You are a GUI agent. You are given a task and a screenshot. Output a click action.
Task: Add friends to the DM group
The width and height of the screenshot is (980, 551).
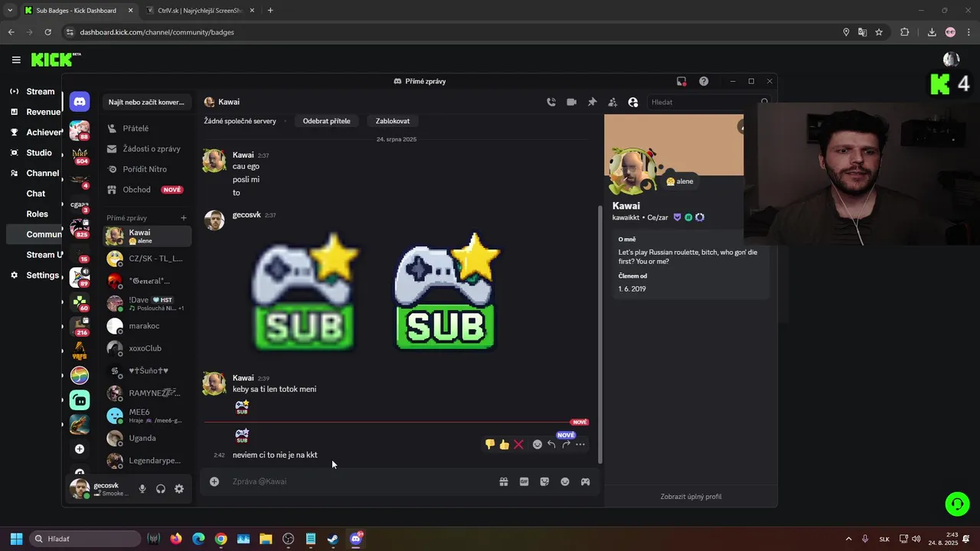612,102
